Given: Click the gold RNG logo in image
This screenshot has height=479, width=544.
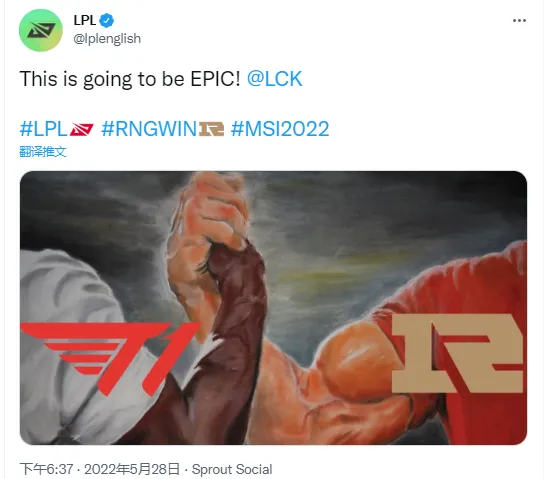Looking at the screenshot, I should pos(457,353).
